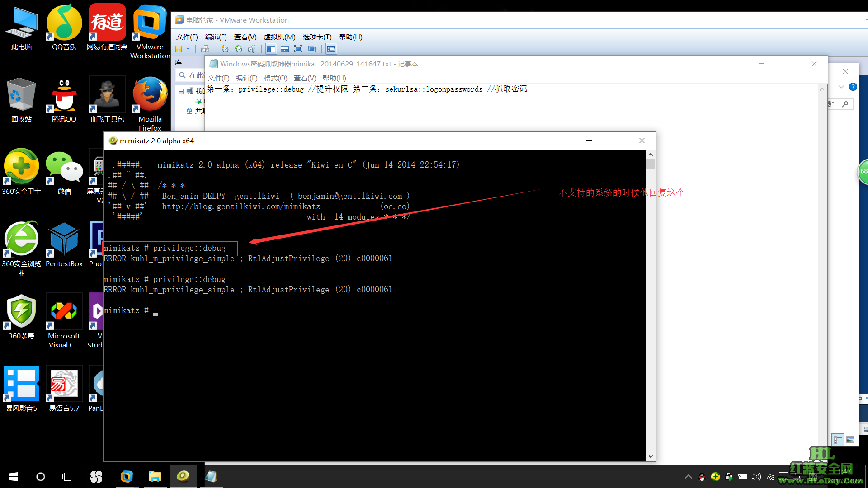Click the send Ctrl+Alt+Del toolbar icon in VMware
Screen dimensions: 868x488
tap(205, 49)
